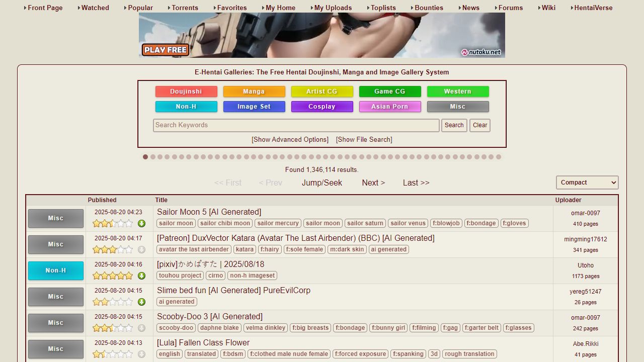Image resolution: width=644 pixels, height=362 pixels.
Task: Open uploader yereg51247 profile
Action: coord(586,292)
